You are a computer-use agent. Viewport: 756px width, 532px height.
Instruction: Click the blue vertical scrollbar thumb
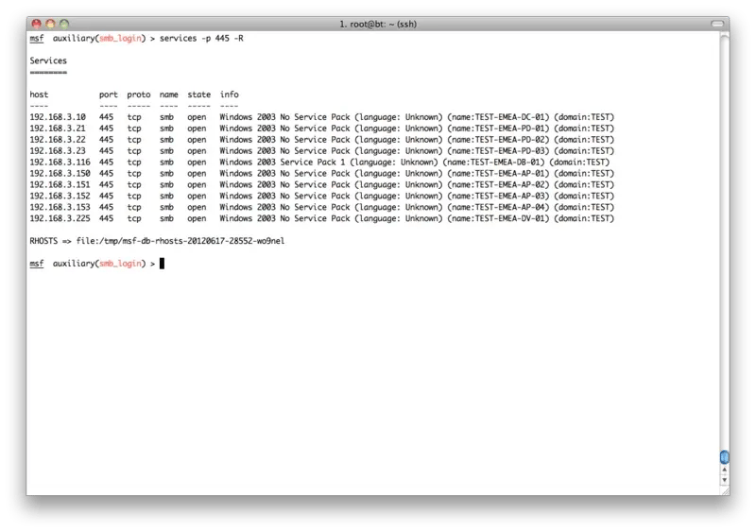point(725,457)
